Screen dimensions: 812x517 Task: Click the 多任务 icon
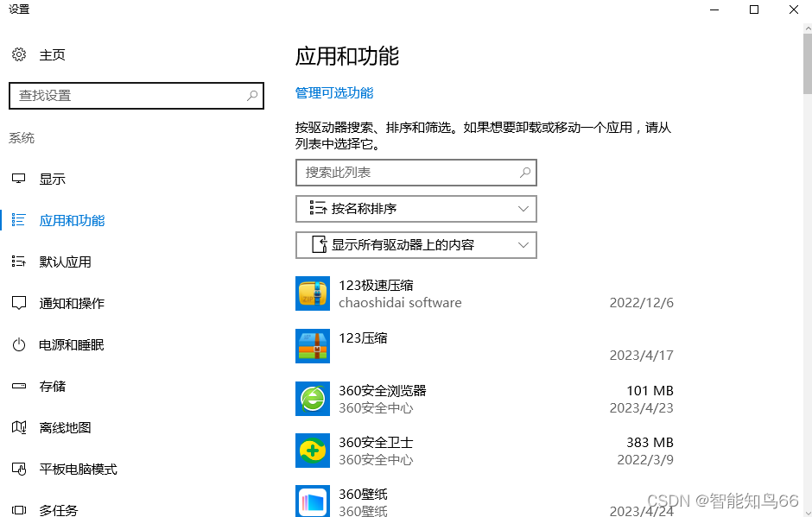coord(19,510)
